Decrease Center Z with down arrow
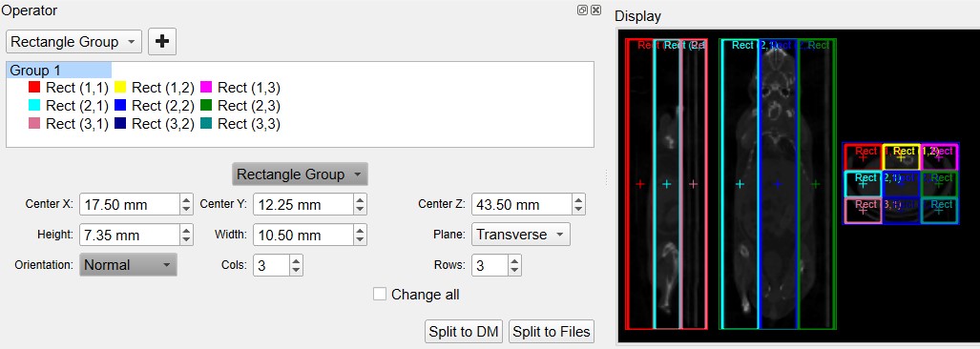This screenshot has height=349, width=980. pos(579,210)
